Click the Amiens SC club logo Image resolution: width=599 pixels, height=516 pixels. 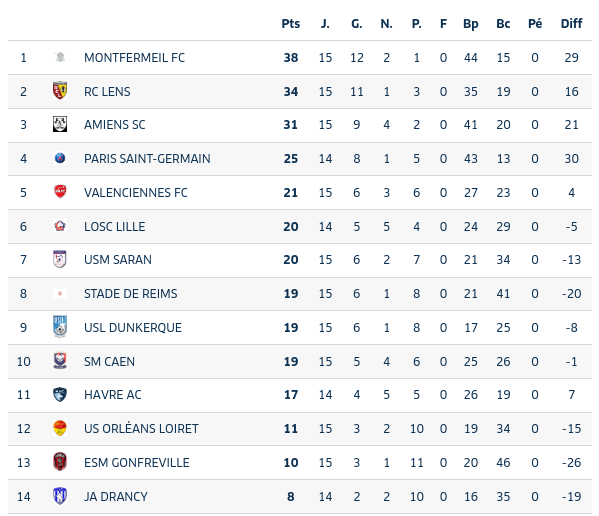click(x=60, y=124)
